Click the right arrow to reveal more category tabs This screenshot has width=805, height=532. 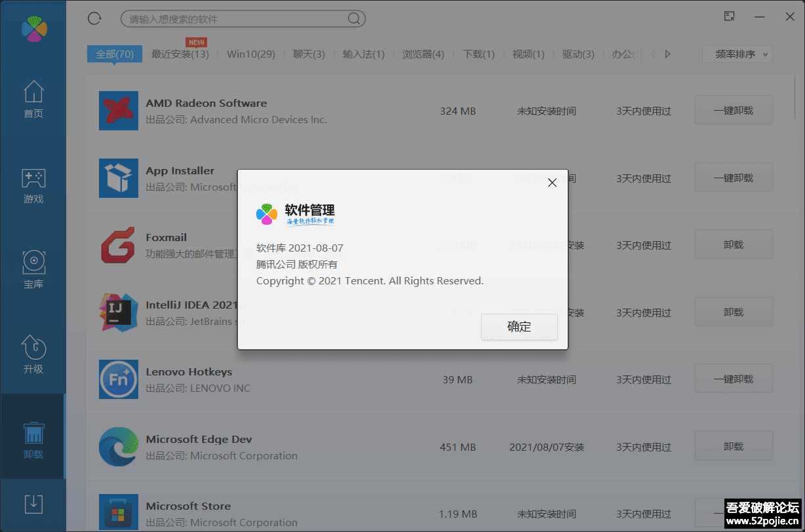point(667,54)
